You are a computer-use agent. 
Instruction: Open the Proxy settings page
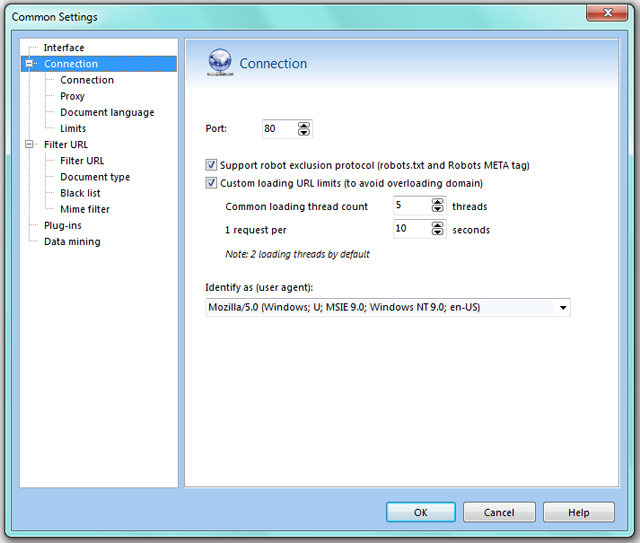(72, 96)
